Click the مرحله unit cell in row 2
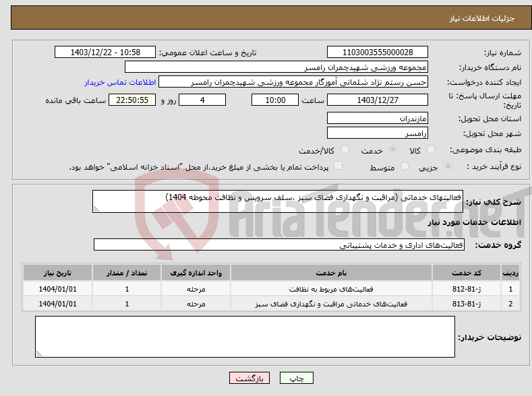Viewport: 532px width, 396px height. coord(196,304)
